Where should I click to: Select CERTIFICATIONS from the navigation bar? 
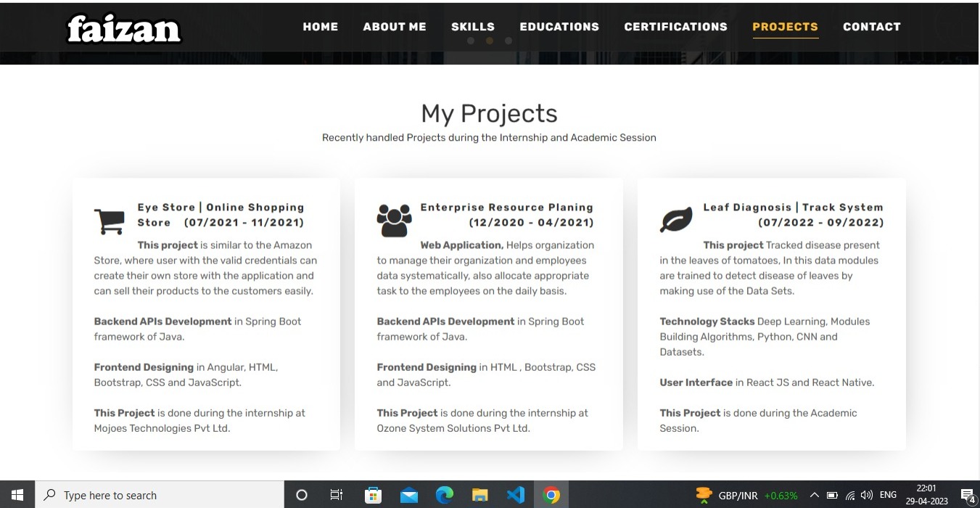675,27
